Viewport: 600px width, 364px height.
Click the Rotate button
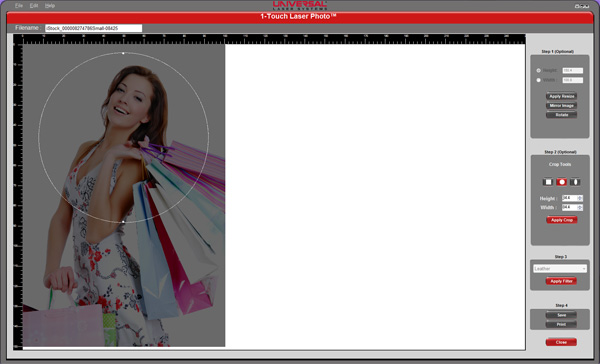click(561, 115)
